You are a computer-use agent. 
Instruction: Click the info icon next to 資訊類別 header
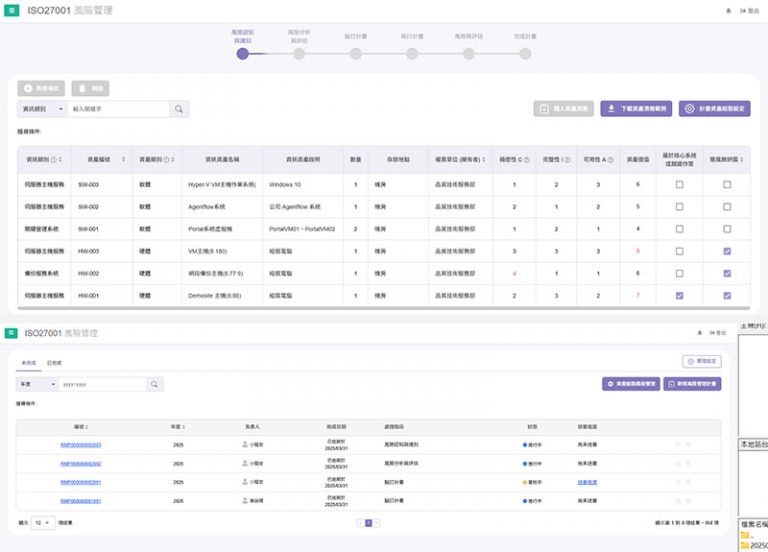pos(53,160)
